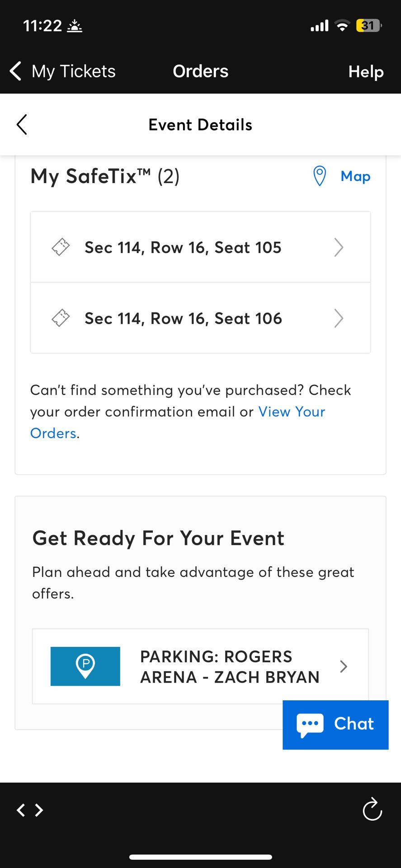Expand Seat 105 chevron arrow

coord(339,247)
